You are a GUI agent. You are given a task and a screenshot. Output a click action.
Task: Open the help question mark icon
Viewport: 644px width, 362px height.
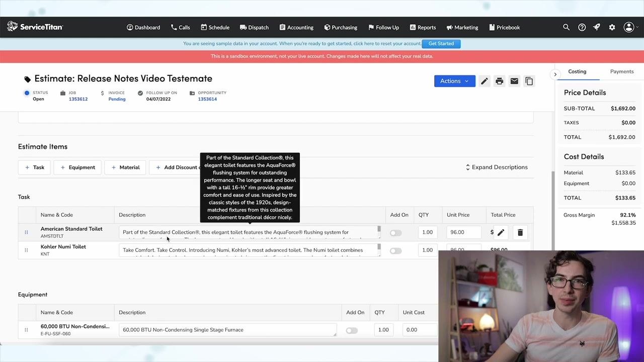582,27
